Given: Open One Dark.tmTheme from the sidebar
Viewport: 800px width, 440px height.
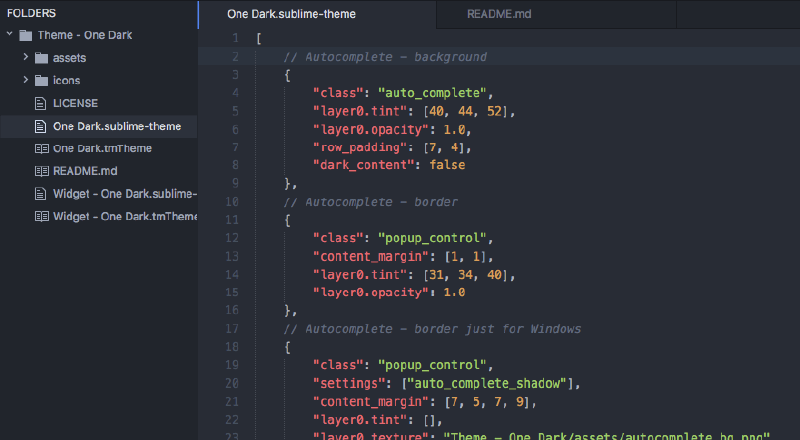Looking at the screenshot, I should pos(103,149).
